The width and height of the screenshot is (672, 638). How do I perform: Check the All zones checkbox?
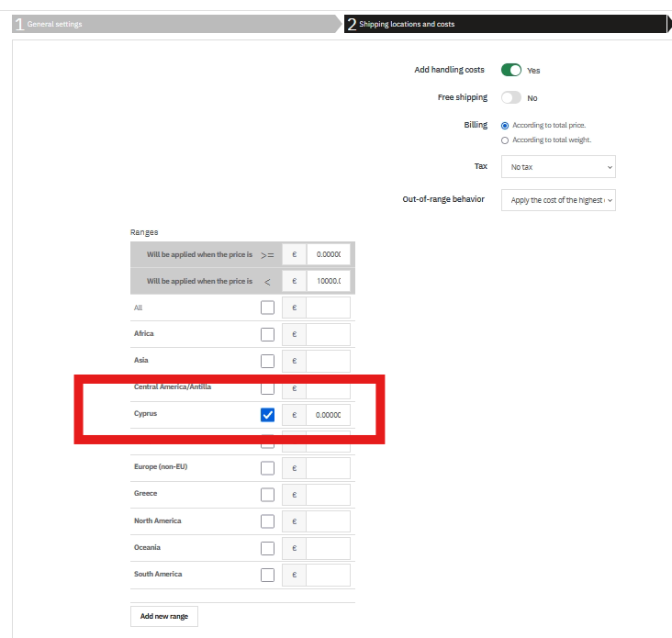tap(268, 308)
